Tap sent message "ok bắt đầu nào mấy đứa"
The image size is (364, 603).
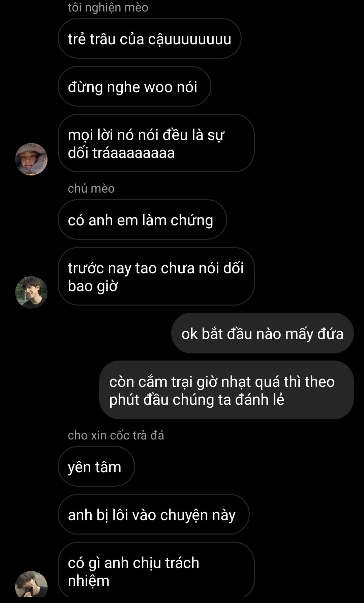click(x=262, y=333)
